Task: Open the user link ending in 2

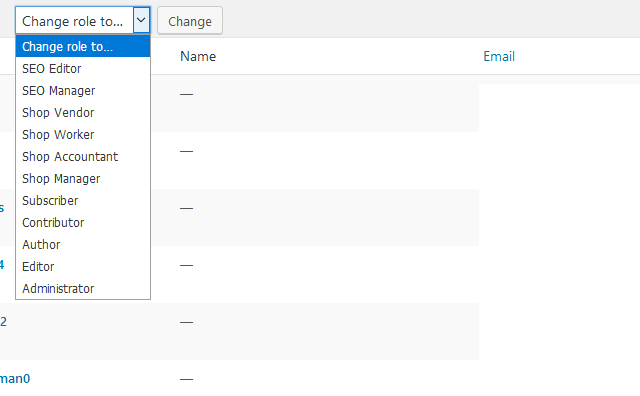Action: [3, 322]
